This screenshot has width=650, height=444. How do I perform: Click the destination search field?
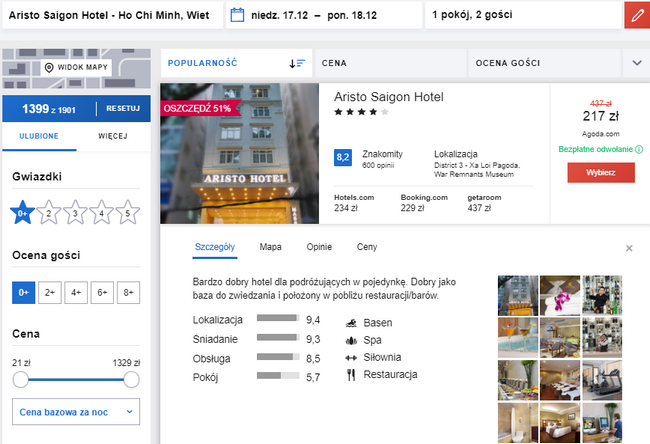[112, 15]
